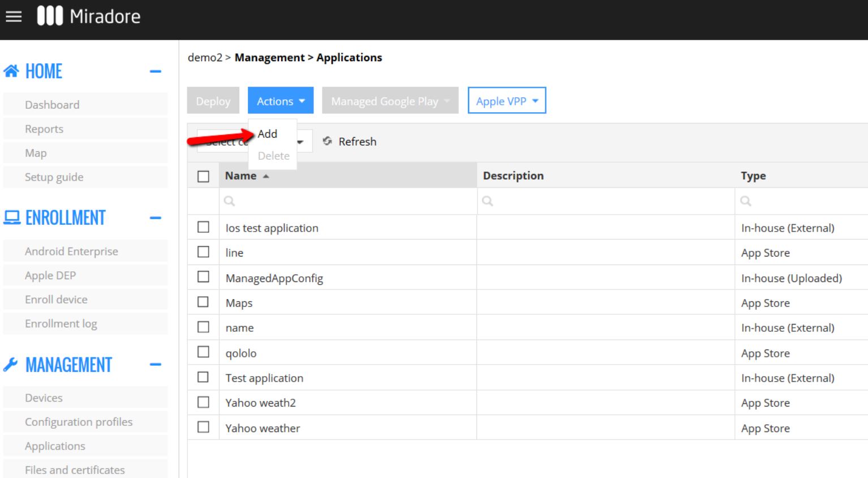Choose Delete from the Actions menu
This screenshot has width=868, height=478.
(x=274, y=156)
